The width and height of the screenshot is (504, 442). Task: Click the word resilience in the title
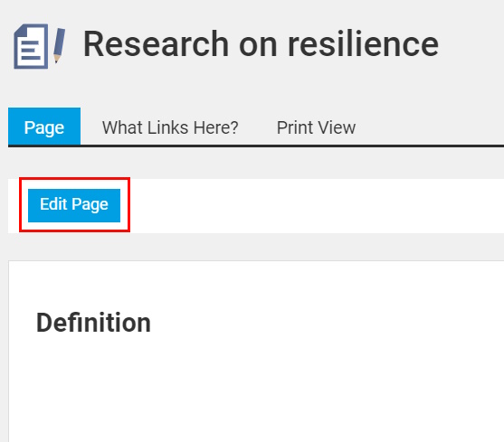tap(363, 44)
